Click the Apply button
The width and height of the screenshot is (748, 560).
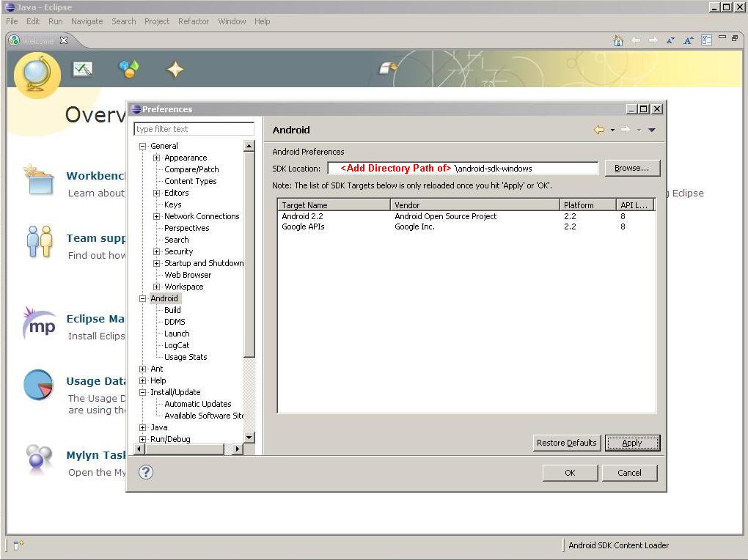pos(632,443)
